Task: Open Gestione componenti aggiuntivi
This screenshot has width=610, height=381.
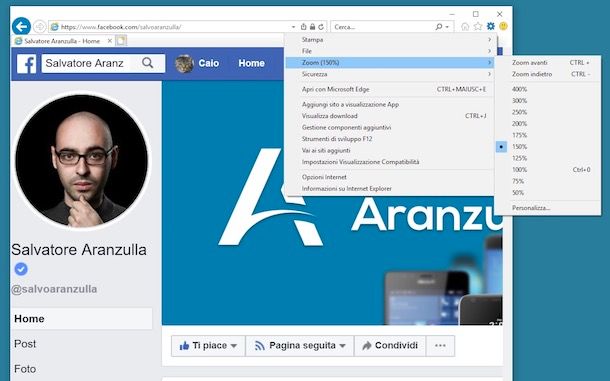Action: [x=389, y=127]
